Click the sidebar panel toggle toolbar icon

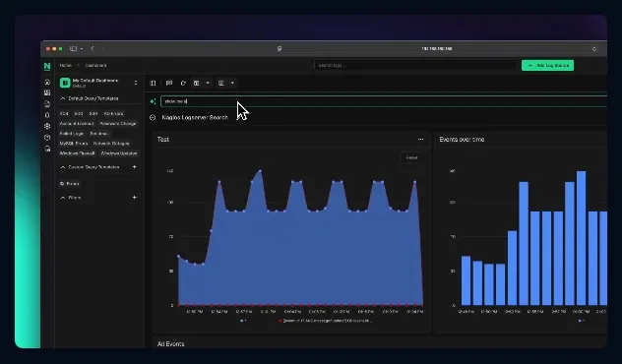click(153, 83)
